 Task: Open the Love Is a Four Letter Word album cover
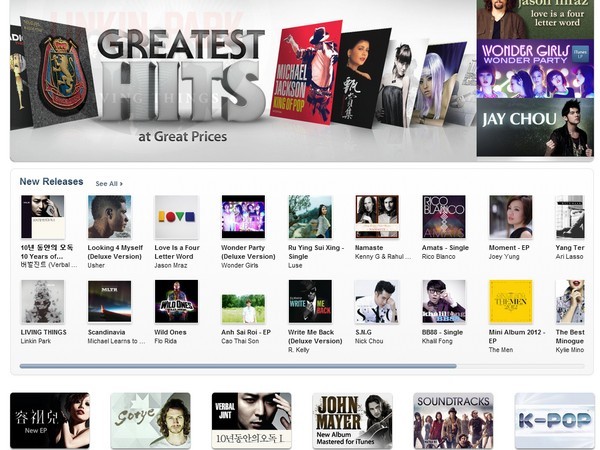177,217
